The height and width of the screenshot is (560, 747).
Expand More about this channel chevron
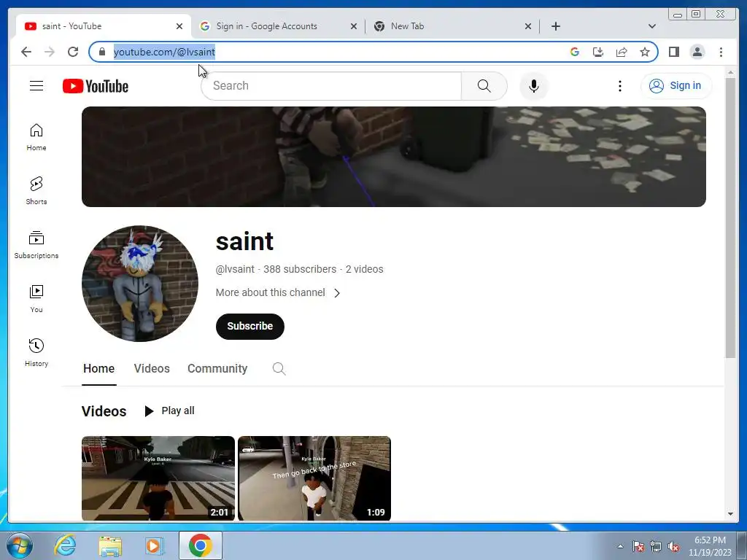337,293
